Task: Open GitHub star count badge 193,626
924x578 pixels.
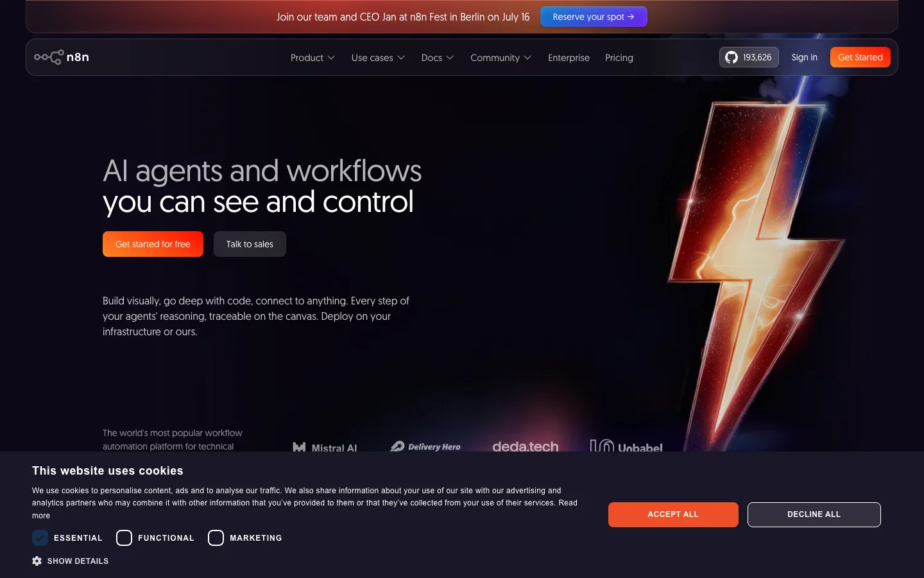Action: click(749, 57)
